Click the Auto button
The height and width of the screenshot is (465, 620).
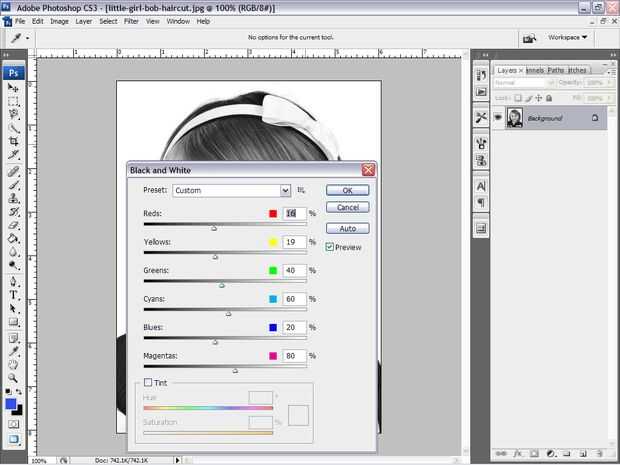[347, 228]
